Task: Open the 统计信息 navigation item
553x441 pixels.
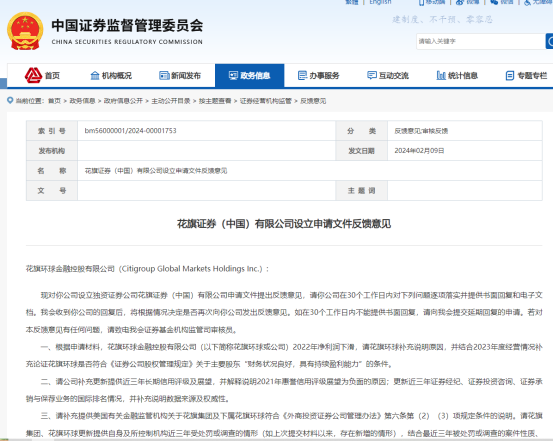Action: point(457,75)
